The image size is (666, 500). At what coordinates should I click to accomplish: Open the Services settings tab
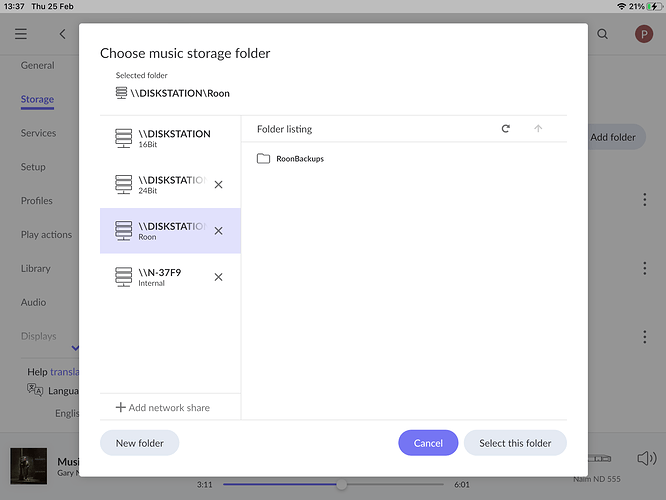pos(38,133)
